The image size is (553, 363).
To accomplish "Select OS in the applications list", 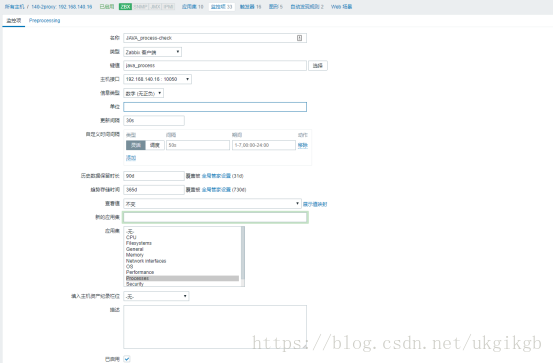I will pyautogui.click(x=182, y=267).
